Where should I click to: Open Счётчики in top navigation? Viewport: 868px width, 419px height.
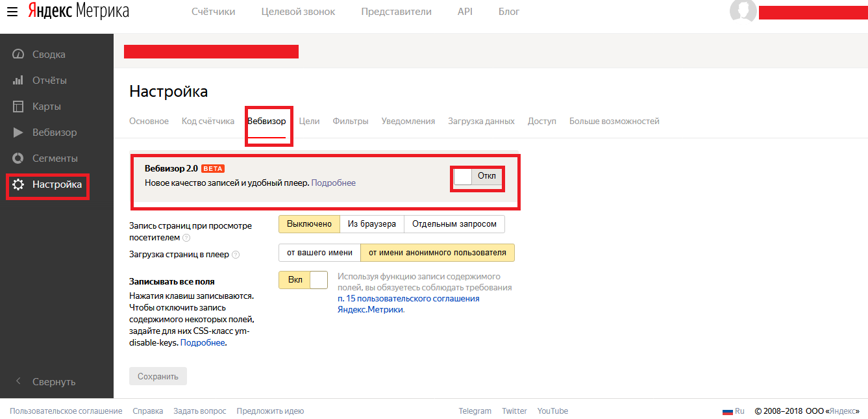(214, 12)
